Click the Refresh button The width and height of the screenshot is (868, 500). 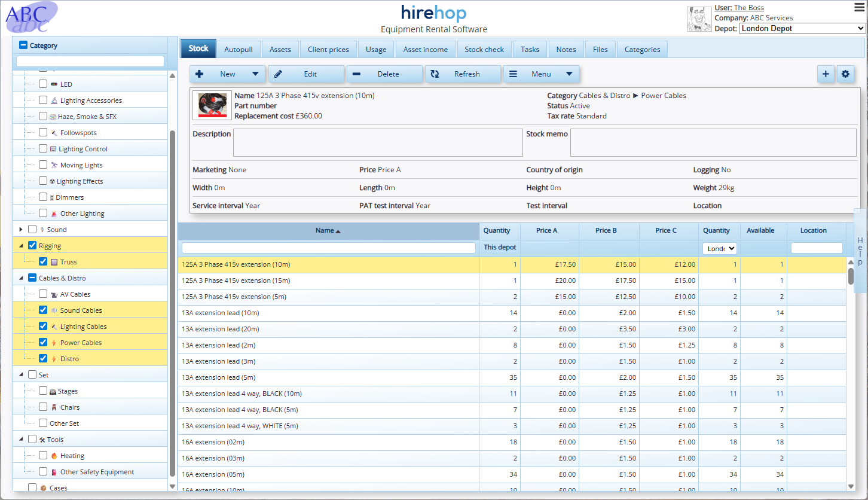click(463, 74)
